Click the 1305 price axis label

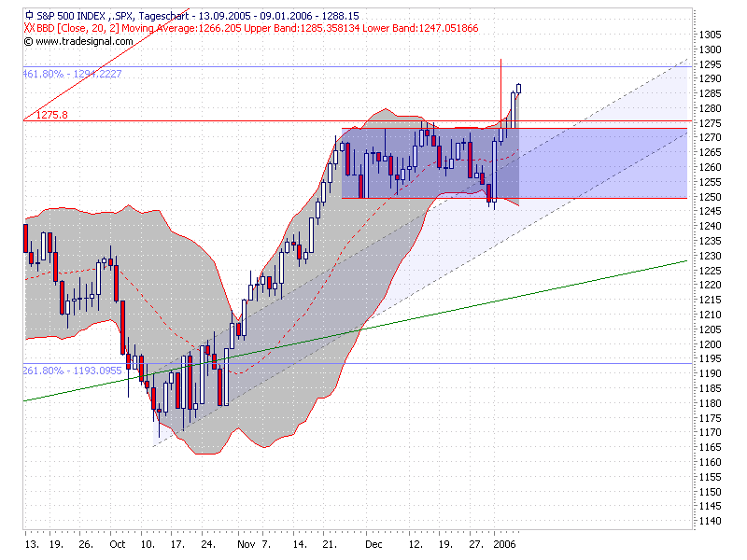[710, 35]
